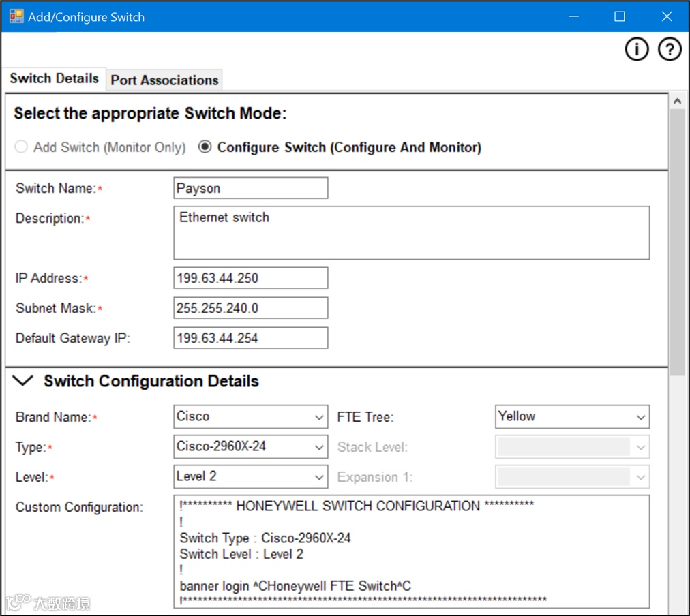The image size is (690, 616).
Task: Click the 'FTE Tree:' label
Action: pyautogui.click(x=365, y=417)
